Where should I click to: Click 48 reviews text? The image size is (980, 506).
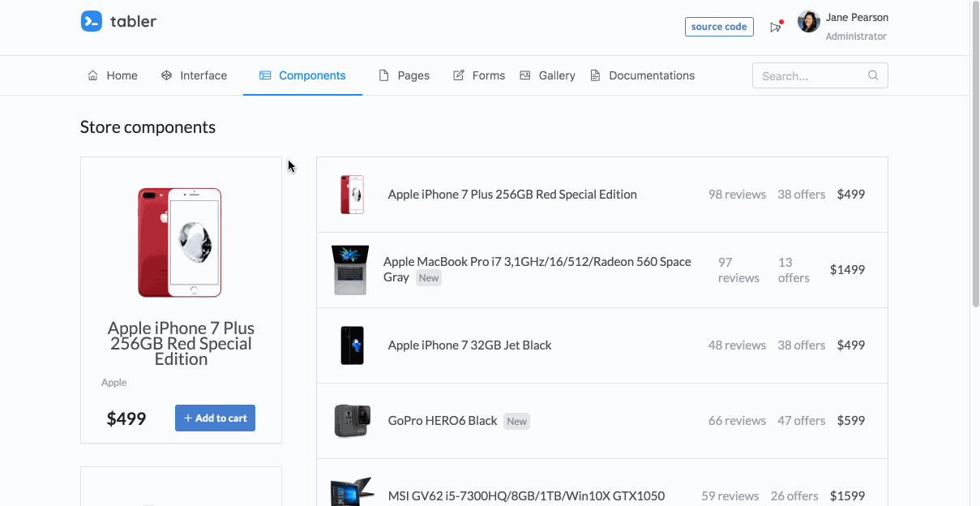click(737, 345)
